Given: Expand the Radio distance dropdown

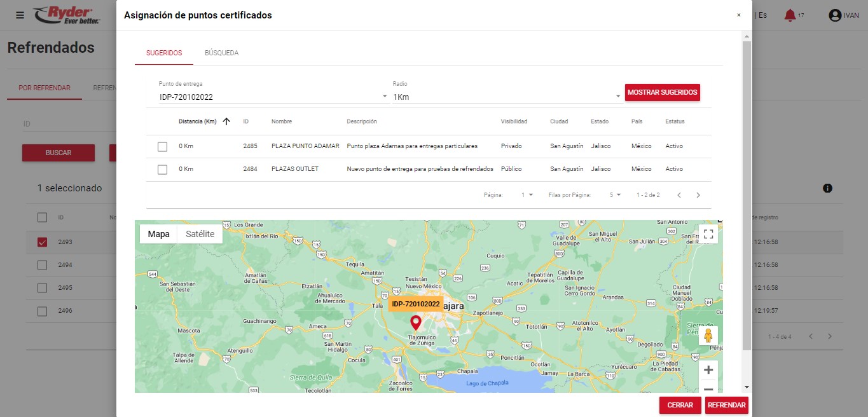Looking at the screenshot, I should (x=506, y=97).
